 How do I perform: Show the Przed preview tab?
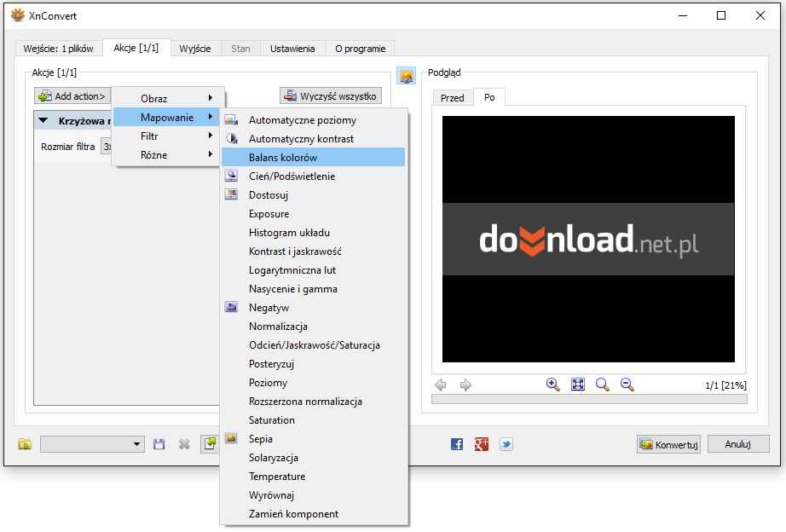(x=453, y=98)
